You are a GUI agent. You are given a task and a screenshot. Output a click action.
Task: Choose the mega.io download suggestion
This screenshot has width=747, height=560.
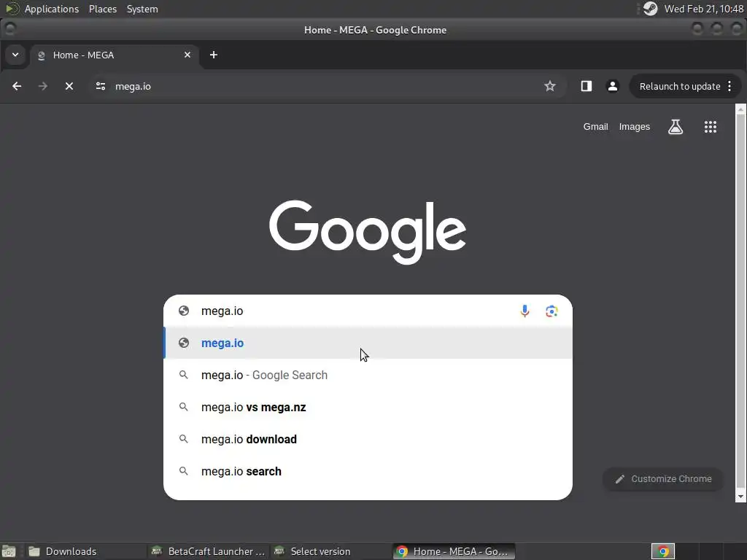pyautogui.click(x=368, y=439)
